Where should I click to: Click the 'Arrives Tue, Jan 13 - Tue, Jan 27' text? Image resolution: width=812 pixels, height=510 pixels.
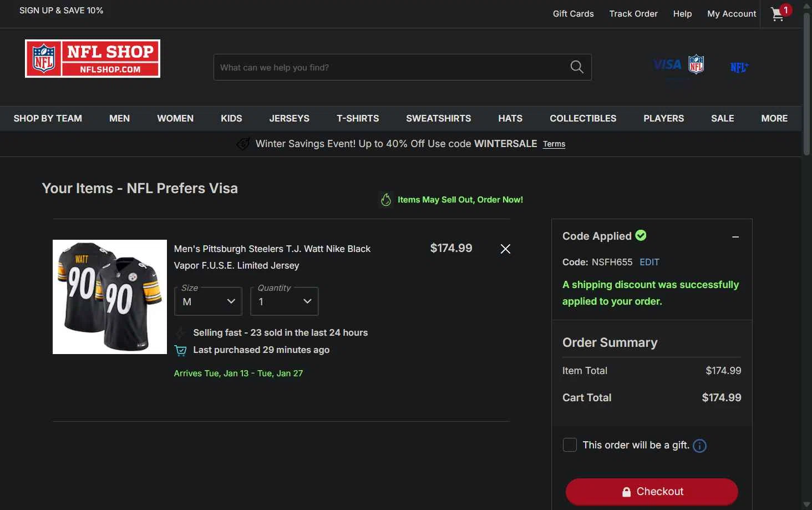[238, 373]
